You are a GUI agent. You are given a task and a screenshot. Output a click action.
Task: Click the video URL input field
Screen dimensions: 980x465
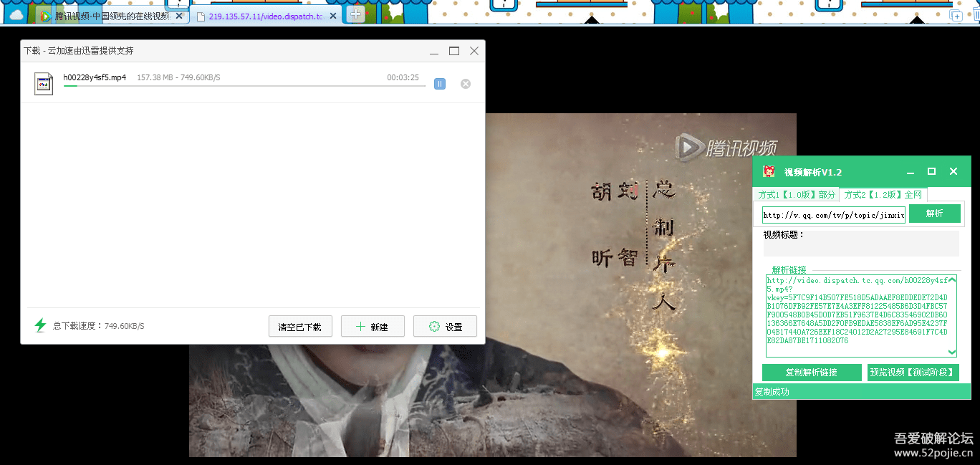[x=834, y=214]
